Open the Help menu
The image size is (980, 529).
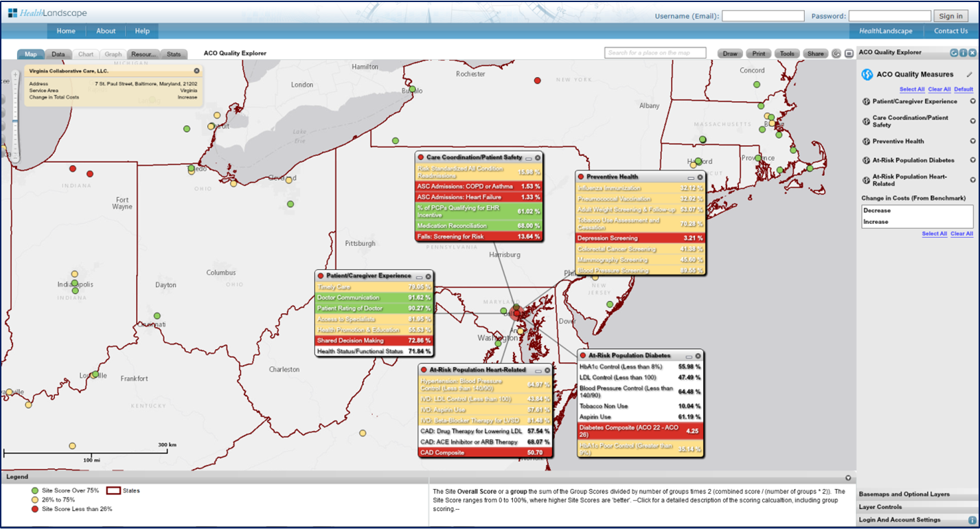click(x=141, y=30)
